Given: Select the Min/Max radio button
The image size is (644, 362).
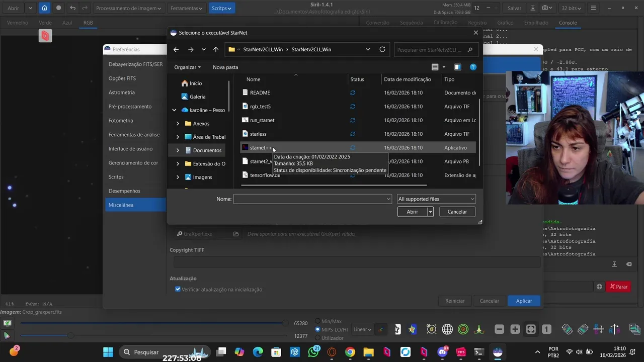Looking at the screenshot, I should (x=318, y=321).
